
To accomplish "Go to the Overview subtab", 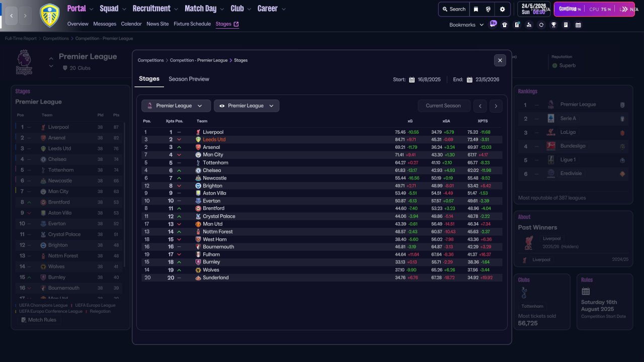I will (77, 24).
